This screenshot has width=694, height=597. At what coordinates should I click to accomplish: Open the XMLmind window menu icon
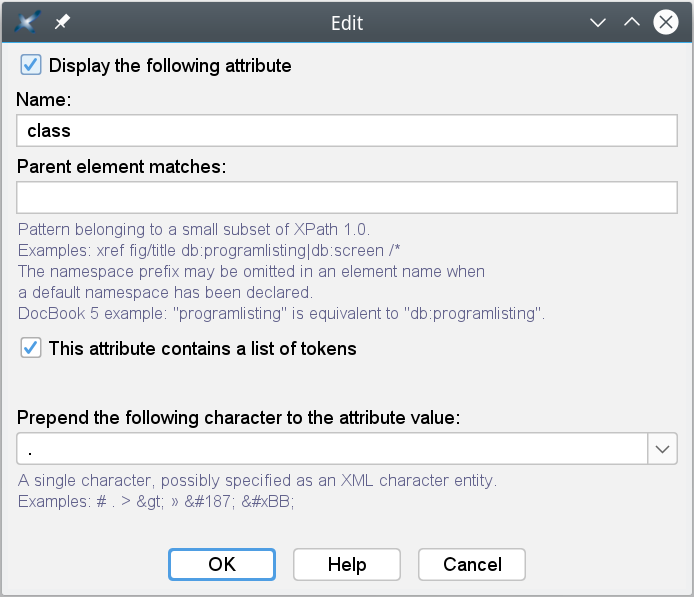point(27,22)
